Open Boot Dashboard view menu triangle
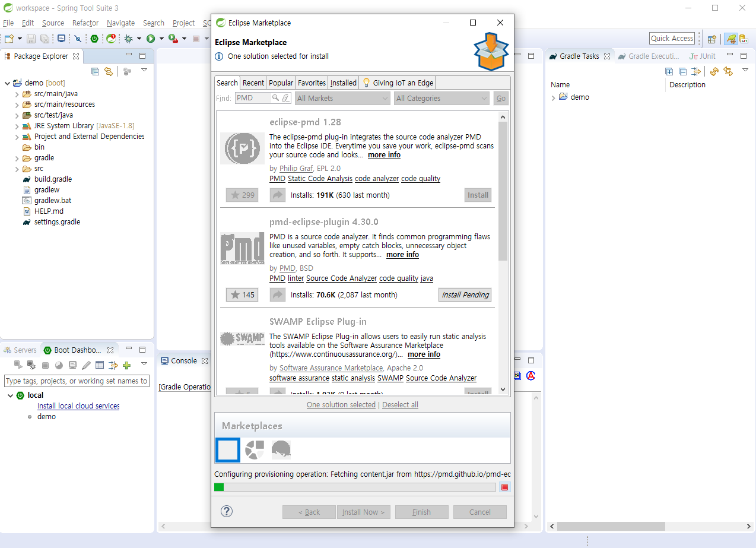756x548 pixels. 144,364
